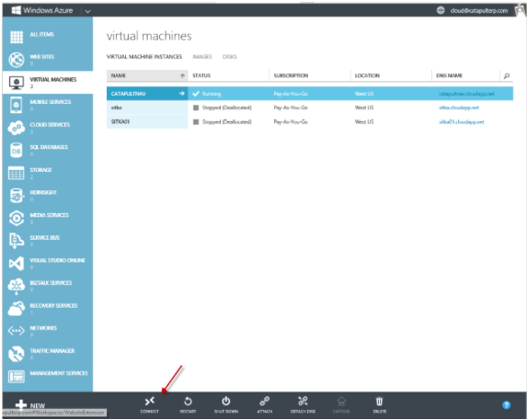The width and height of the screenshot is (527, 420).
Task: Click West US in the SITKA01 row
Action: click(364, 121)
